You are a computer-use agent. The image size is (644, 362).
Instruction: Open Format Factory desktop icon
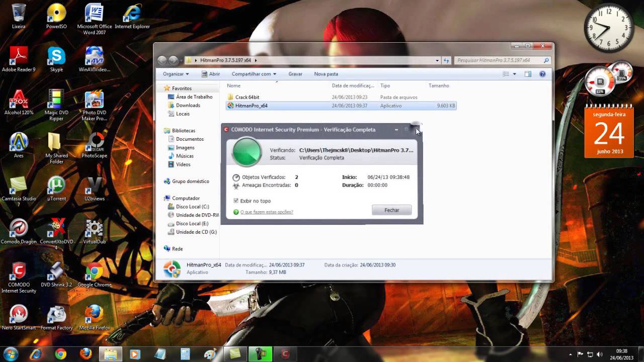tap(56, 317)
